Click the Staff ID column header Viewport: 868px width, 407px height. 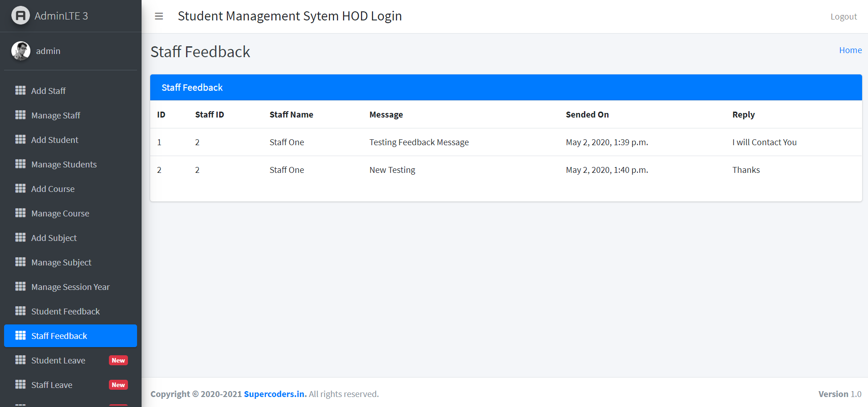coord(210,115)
